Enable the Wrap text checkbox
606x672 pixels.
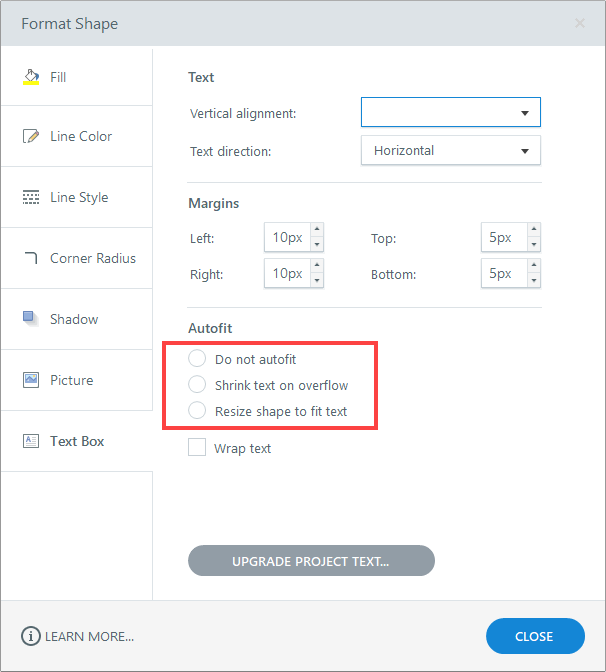click(197, 448)
